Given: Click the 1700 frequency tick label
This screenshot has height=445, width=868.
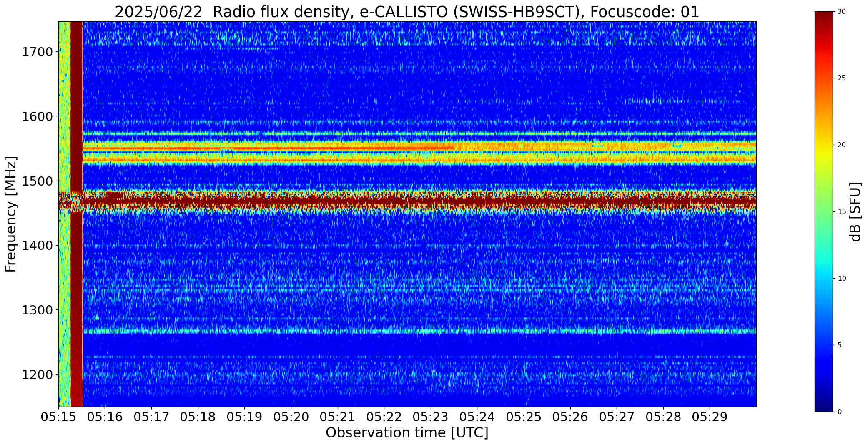Looking at the screenshot, I should point(37,52).
